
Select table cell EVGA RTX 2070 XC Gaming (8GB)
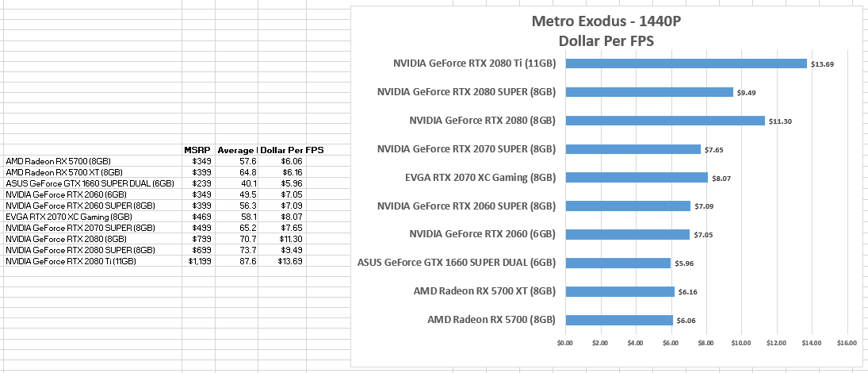(x=94, y=217)
